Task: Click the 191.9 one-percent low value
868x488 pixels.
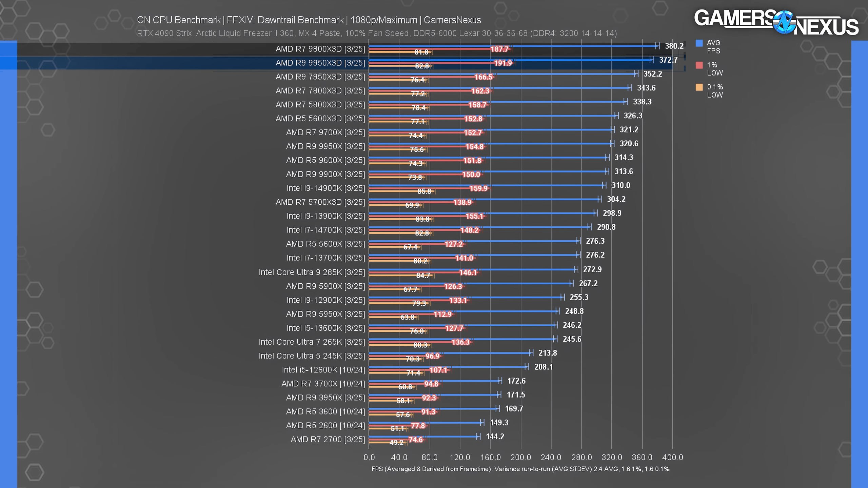Action: pos(502,63)
